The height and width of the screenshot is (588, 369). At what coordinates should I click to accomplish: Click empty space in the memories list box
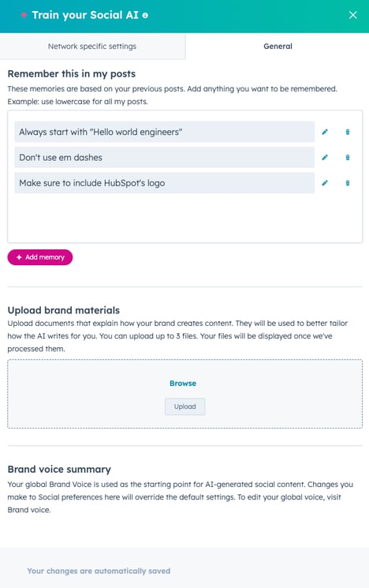coord(184,219)
